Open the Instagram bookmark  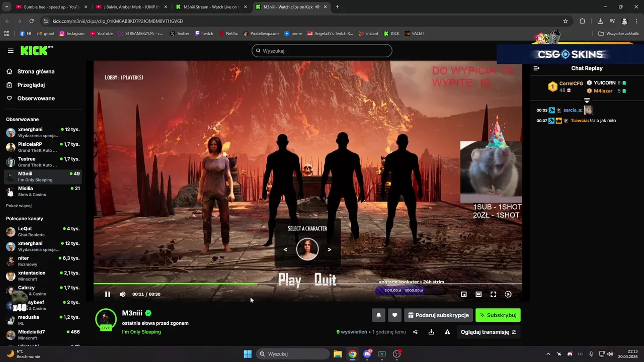(x=72, y=34)
